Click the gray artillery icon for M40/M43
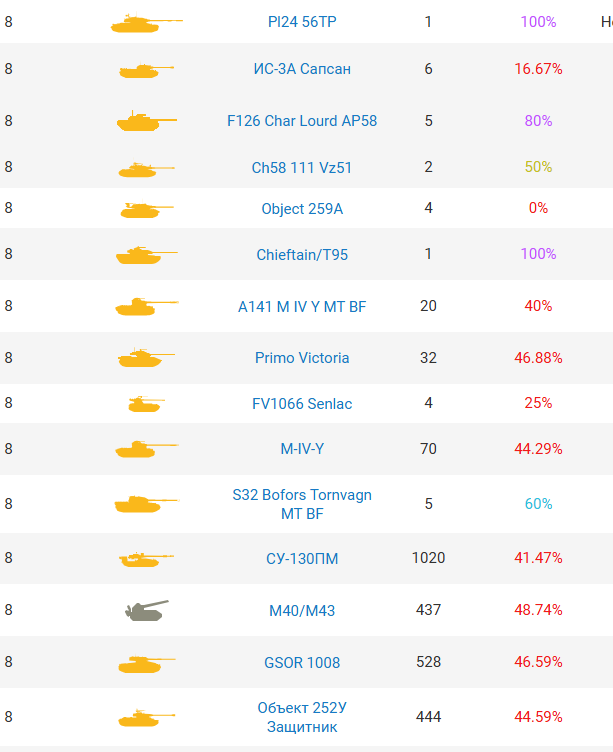The image size is (613, 752). point(146,610)
